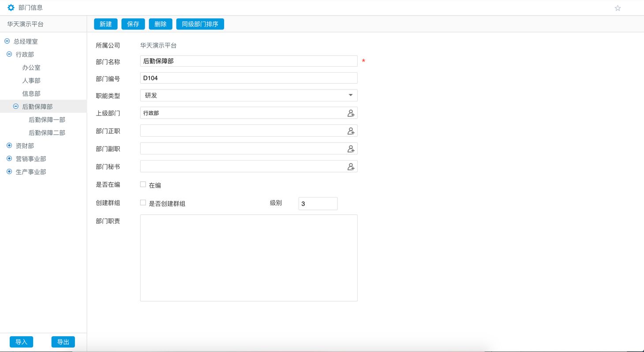Select 人事部 in the department tree

coord(31,81)
